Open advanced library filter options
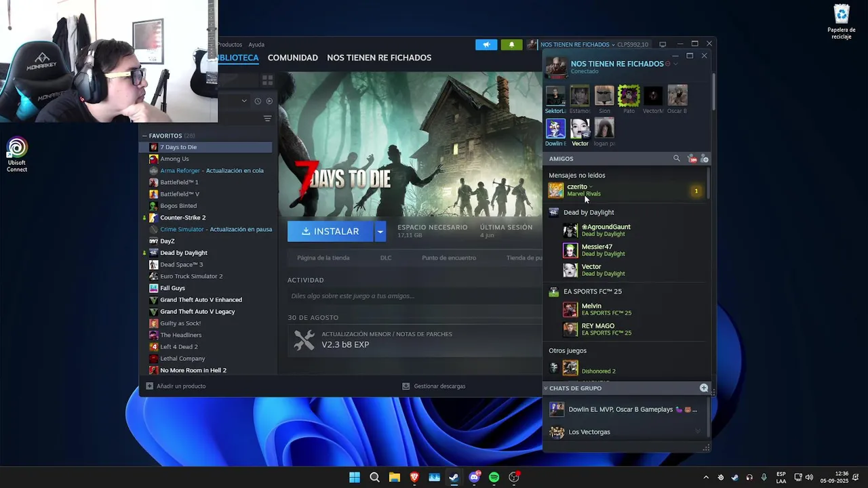The width and height of the screenshot is (868, 488). pos(267,119)
